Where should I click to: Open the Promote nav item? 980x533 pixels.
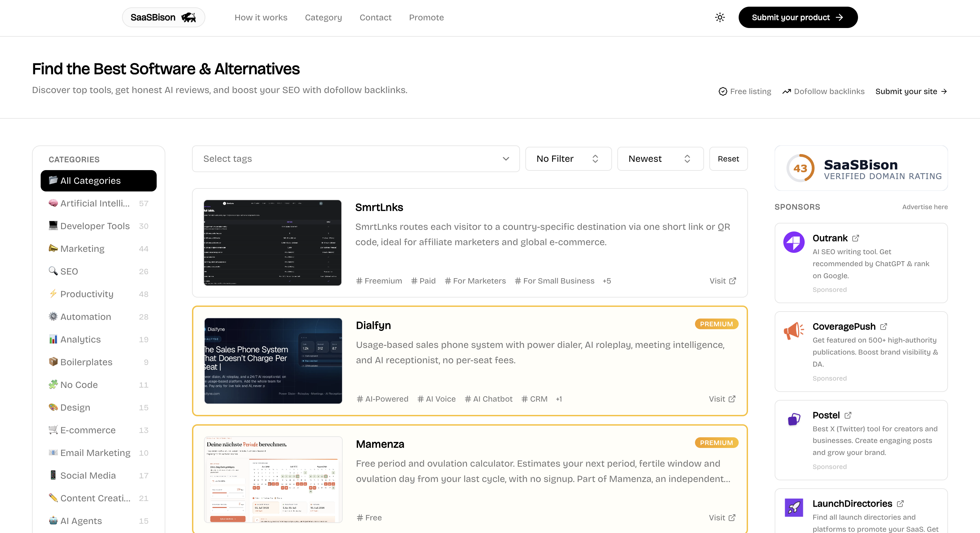(426, 18)
